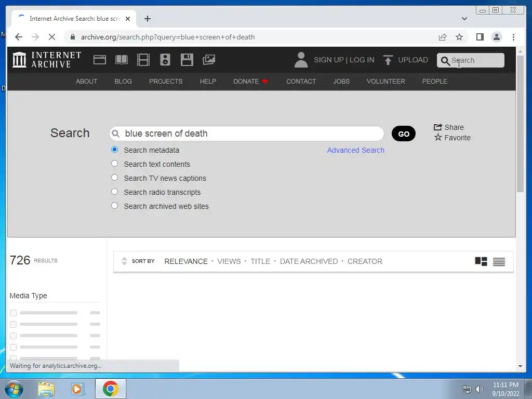Open the Web (Wayback) media icon
532x399 pixels.
click(x=100, y=60)
